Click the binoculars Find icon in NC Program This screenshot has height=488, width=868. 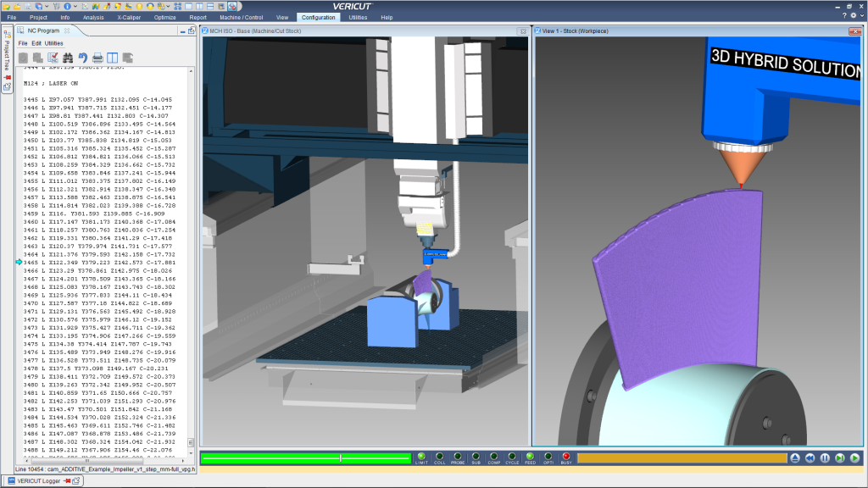tap(67, 58)
